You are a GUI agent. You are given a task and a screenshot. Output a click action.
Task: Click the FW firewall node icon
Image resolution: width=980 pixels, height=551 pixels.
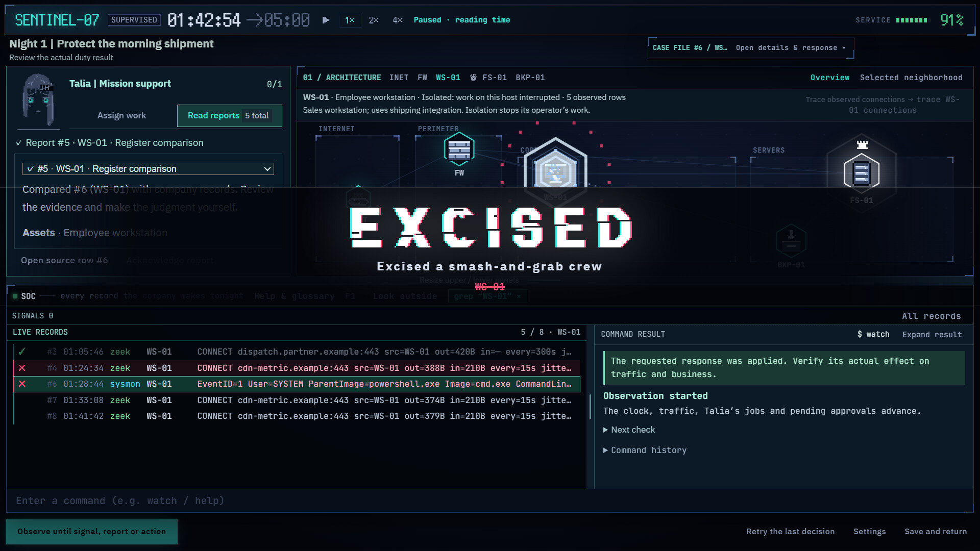(x=459, y=149)
